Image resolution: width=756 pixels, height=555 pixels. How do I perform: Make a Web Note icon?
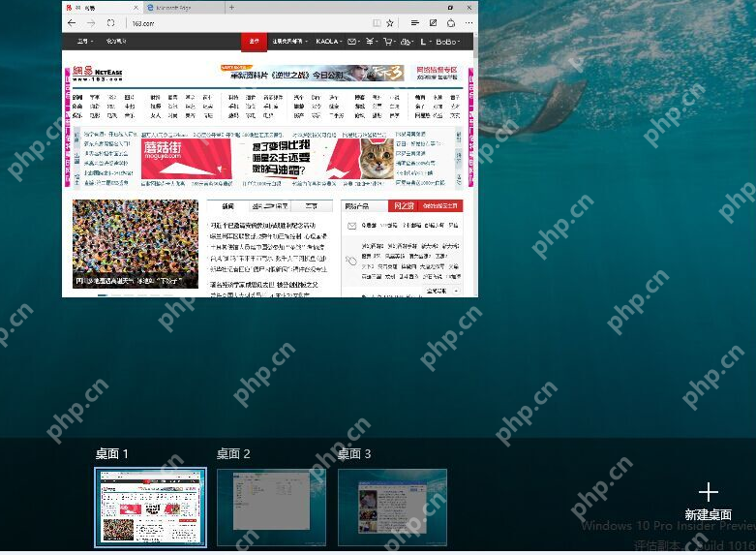(x=433, y=23)
